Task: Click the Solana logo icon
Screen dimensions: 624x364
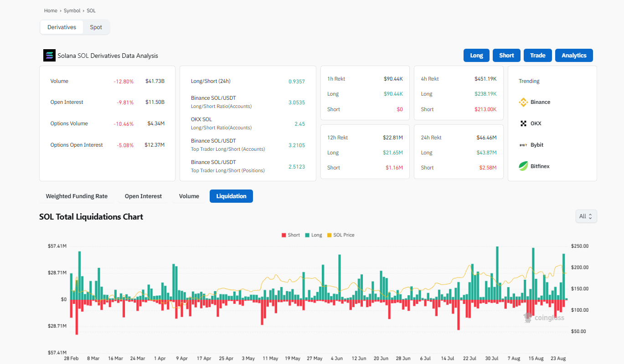Action: click(x=49, y=56)
